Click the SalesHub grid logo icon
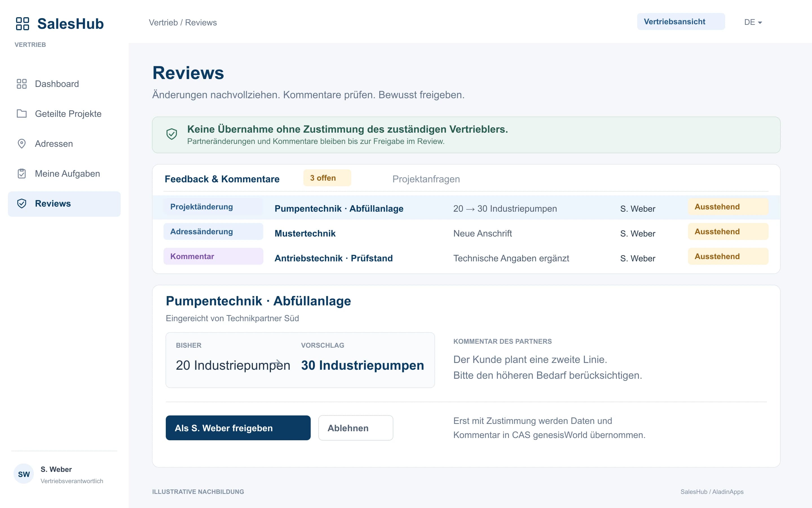This screenshot has height=508, width=812. click(23, 24)
